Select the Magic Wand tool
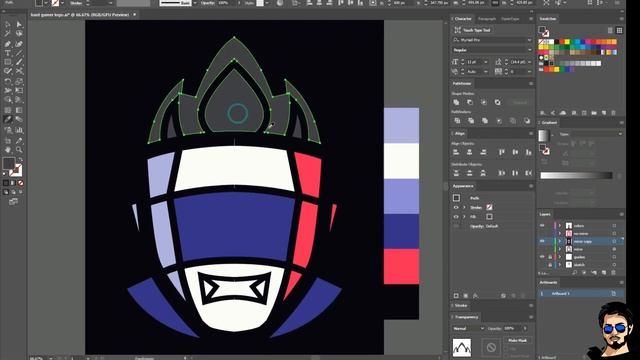The height and width of the screenshot is (360, 640). point(8,34)
